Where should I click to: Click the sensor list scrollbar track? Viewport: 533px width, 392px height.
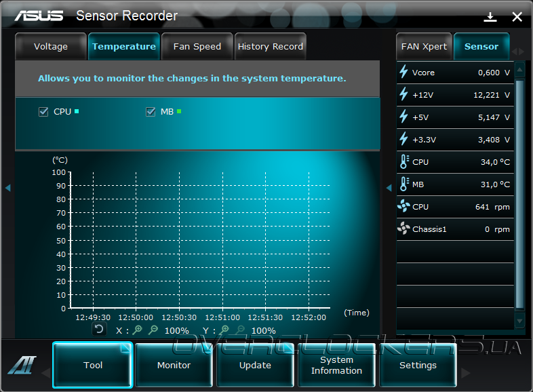519,195
